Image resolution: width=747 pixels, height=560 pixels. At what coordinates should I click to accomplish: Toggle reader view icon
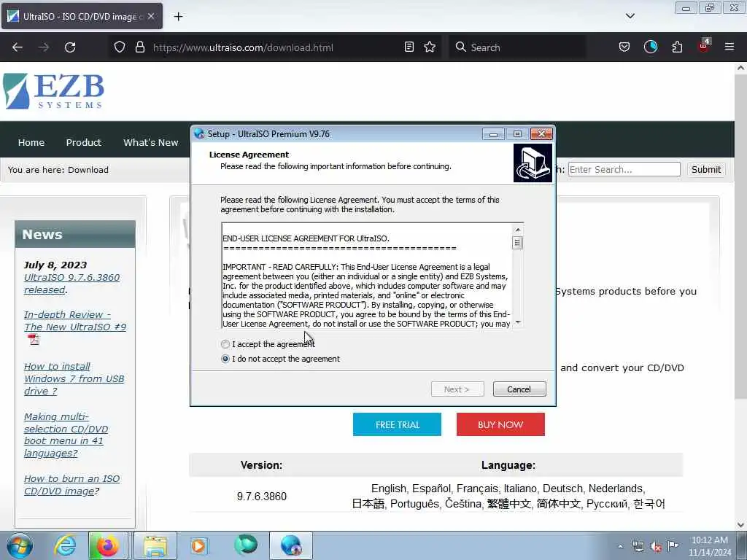pos(409,47)
